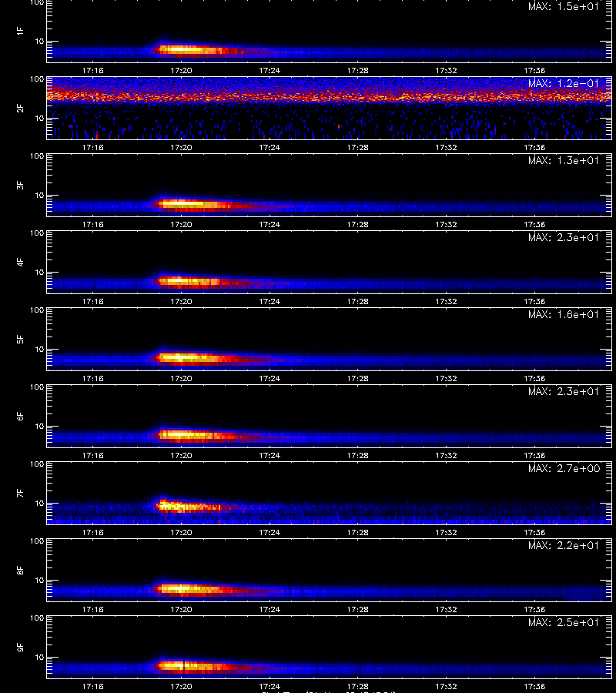The height and width of the screenshot is (693, 616).
Task: Click the 17:36 tick label below panel 9F
Action: pyautogui.click(x=534, y=686)
